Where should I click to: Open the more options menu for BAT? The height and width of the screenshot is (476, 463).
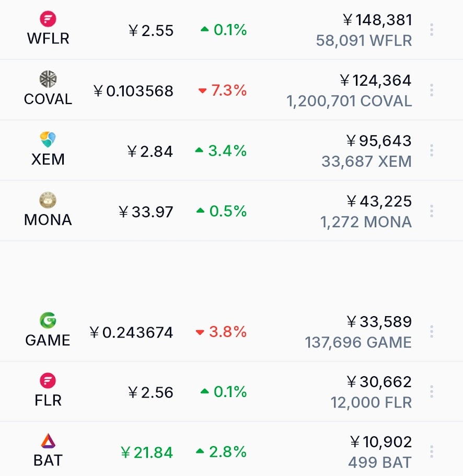click(x=432, y=452)
